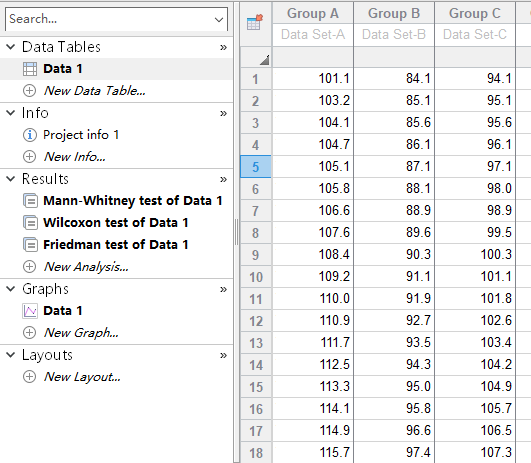The image size is (531, 463).
Task: Collapse the Results section chevron
Action: (x=11, y=179)
